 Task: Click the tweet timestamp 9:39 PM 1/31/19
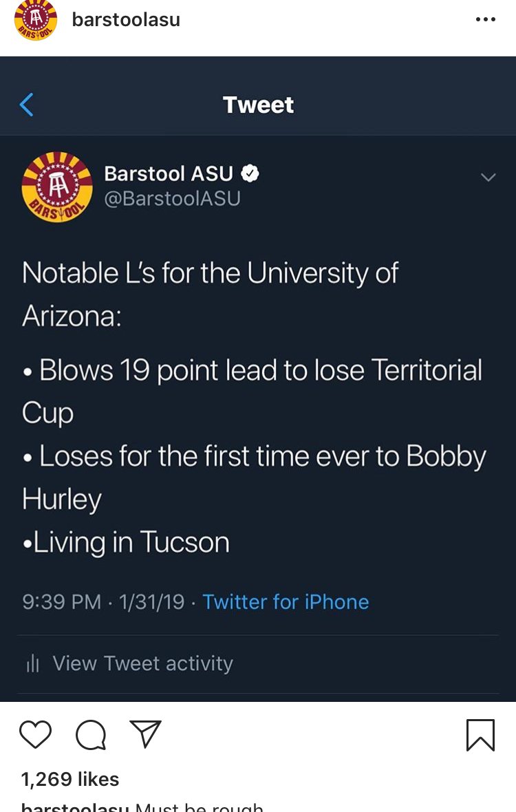tap(103, 601)
